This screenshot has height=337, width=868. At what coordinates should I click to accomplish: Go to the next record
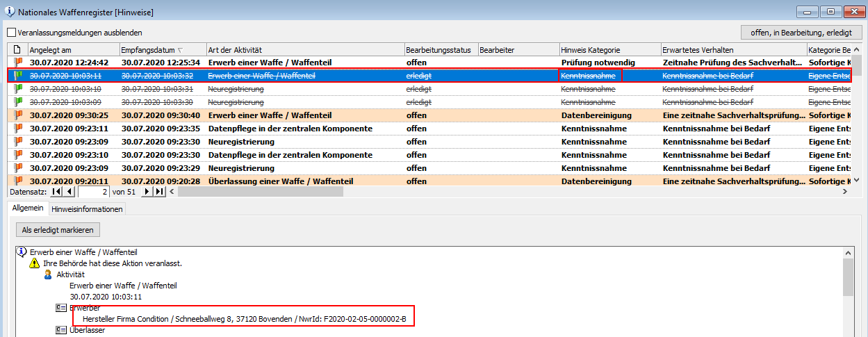click(147, 192)
